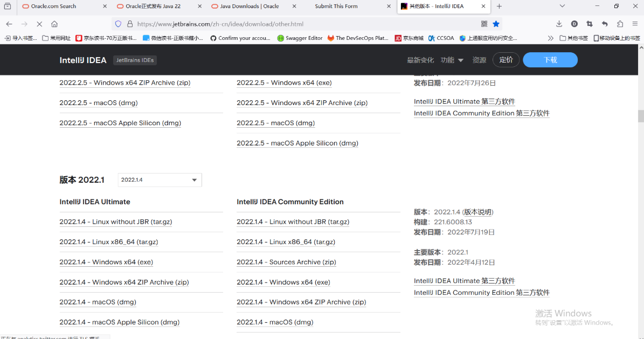This screenshot has width=644, height=339.
Task: Click the QR code icon in address bar
Action: tap(484, 24)
